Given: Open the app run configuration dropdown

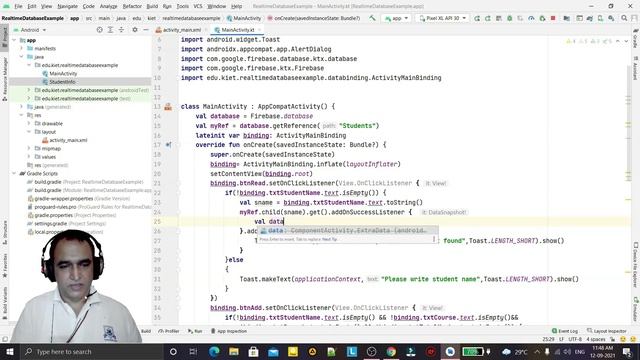Looking at the screenshot, I should click(x=396, y=18).
